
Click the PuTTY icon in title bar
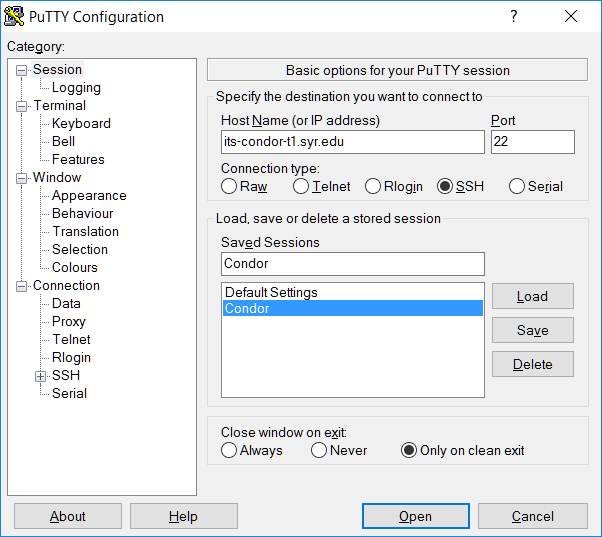coord(14,17)
